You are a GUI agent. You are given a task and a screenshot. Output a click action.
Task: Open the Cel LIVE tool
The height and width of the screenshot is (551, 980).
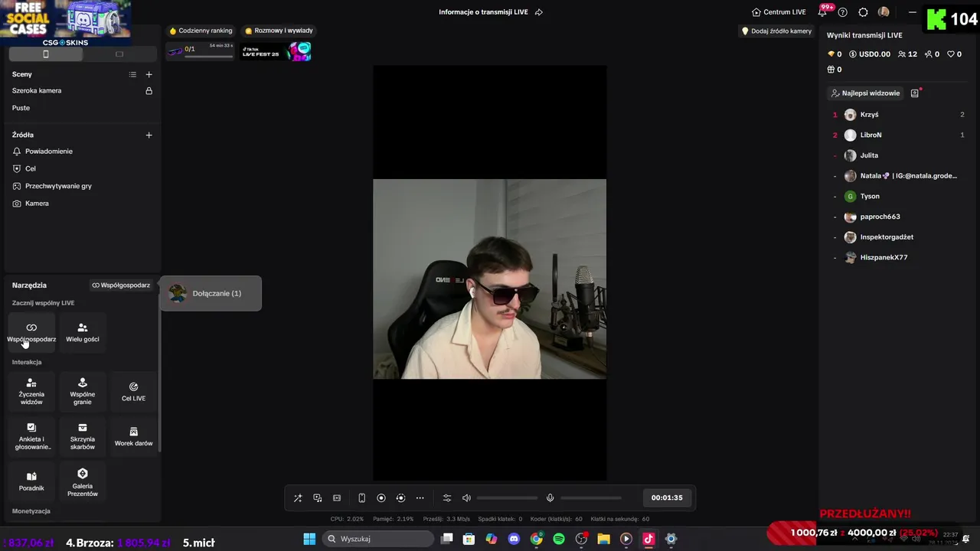[133, 392]
